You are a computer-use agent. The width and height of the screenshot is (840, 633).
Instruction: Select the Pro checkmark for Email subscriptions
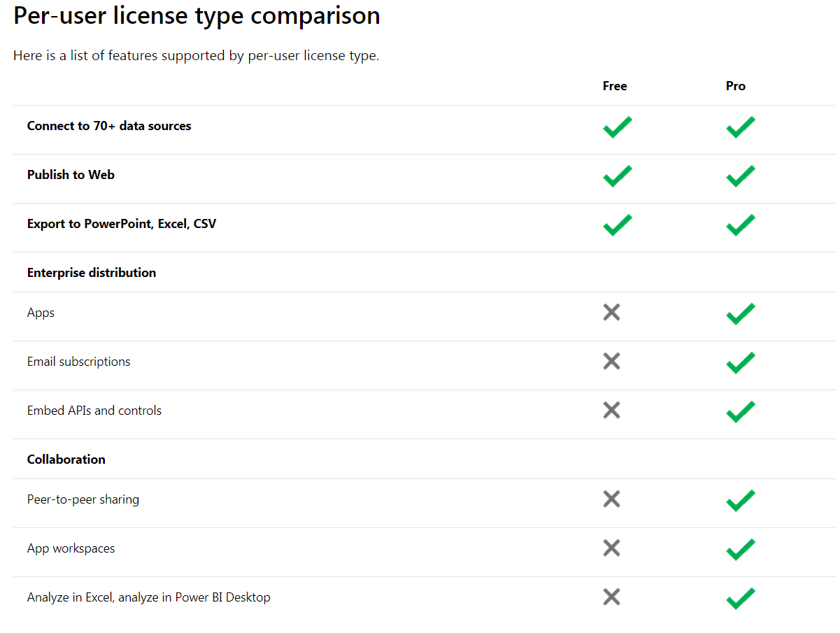click(x=740, y=362)
